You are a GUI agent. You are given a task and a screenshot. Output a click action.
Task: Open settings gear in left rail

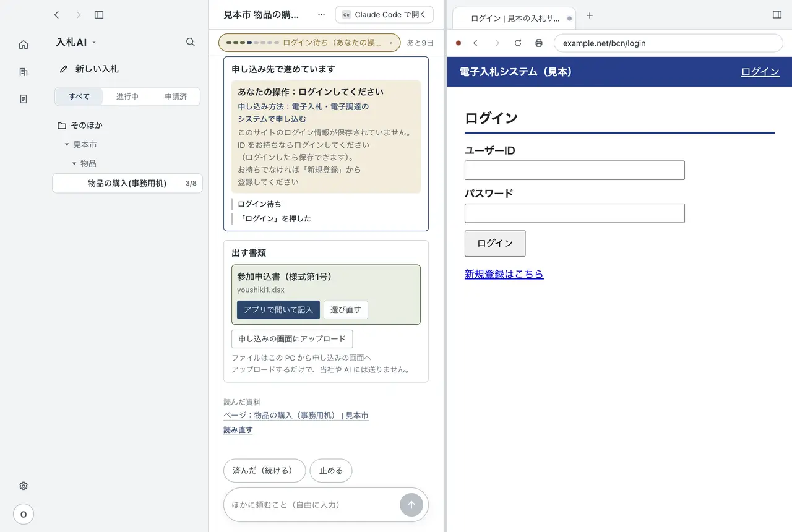[x=24, y=486]
